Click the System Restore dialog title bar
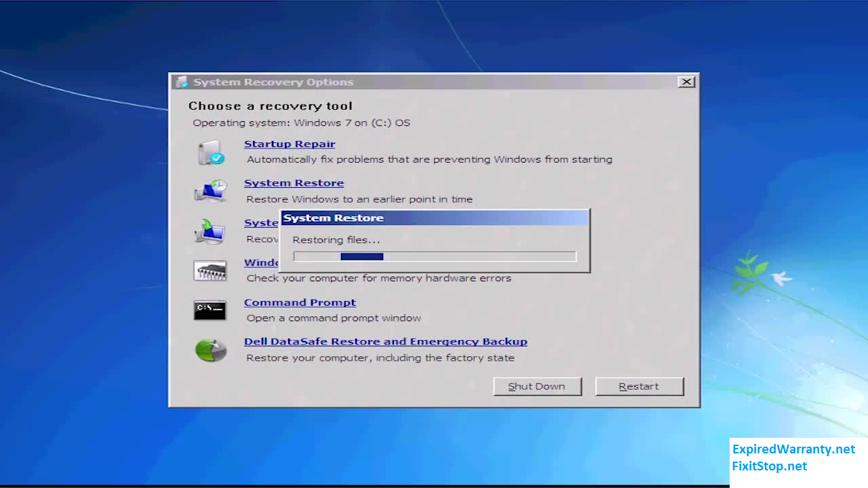The image size is (868, 488). 434,218
